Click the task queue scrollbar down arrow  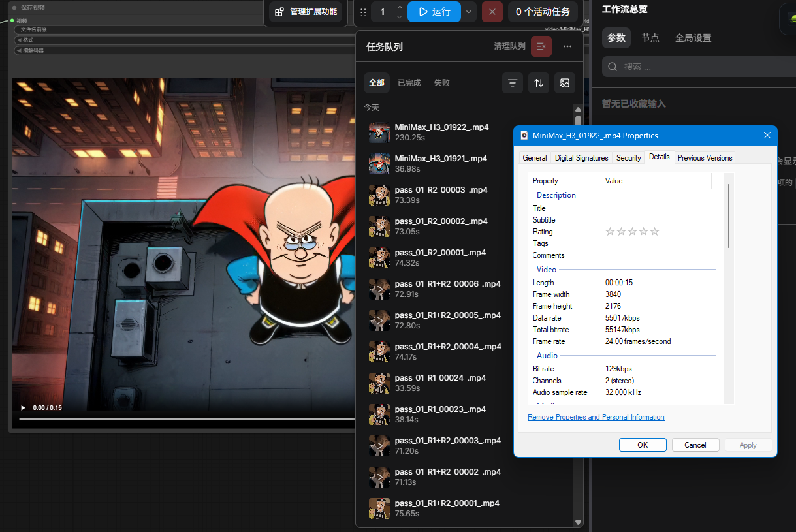click(x=578, y=522)
